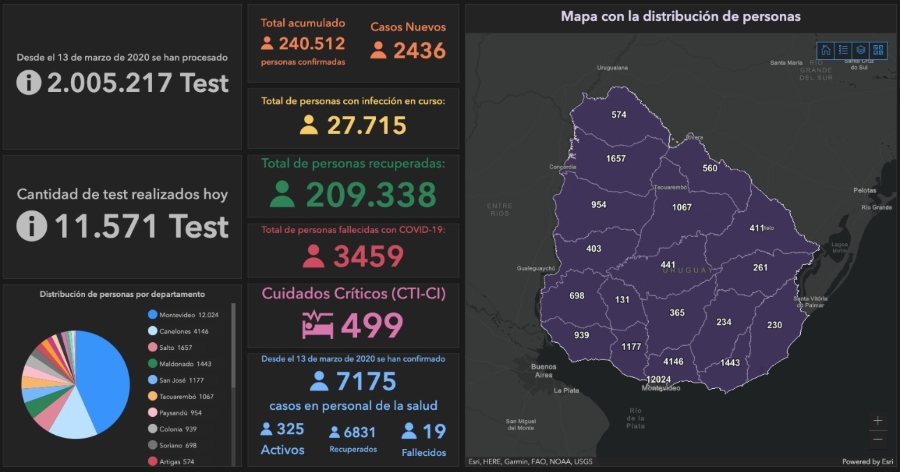The height and width of the screenshot is (472, 900).
Task: Click the map Home extent icon
Action: (826, 49)
